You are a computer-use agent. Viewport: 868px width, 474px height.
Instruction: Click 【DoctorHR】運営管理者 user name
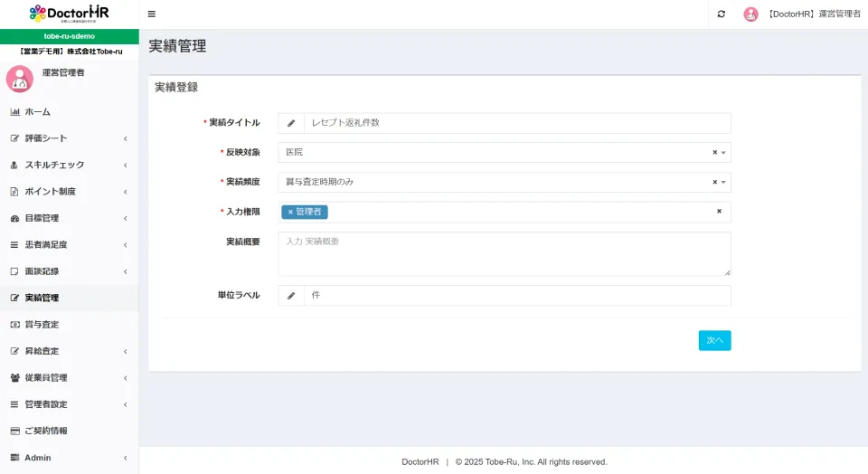click(x=815, y=14)
